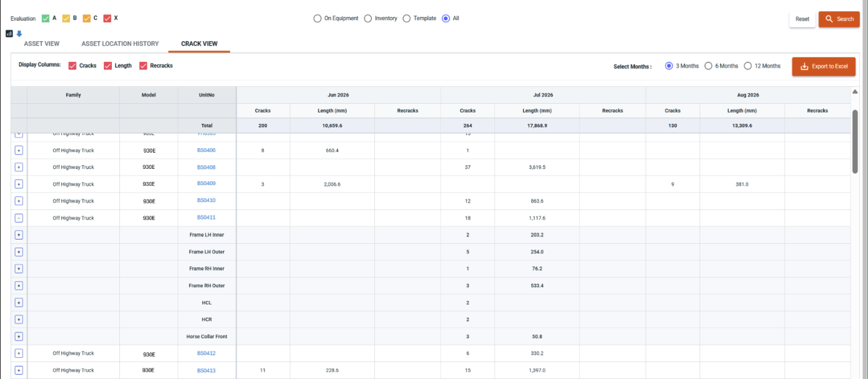
Task: Select the 3 Months option
Action: [x=669, y=66]
